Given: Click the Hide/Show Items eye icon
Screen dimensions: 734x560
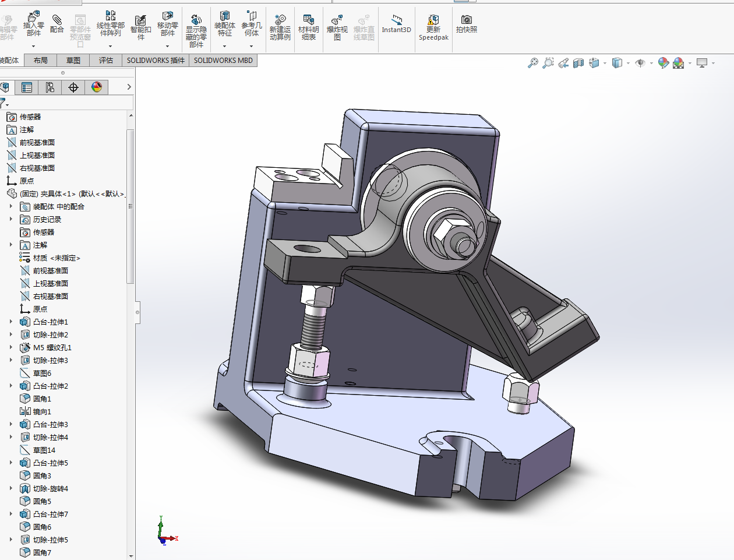Looking at the screenshot, I should [640, 63].
